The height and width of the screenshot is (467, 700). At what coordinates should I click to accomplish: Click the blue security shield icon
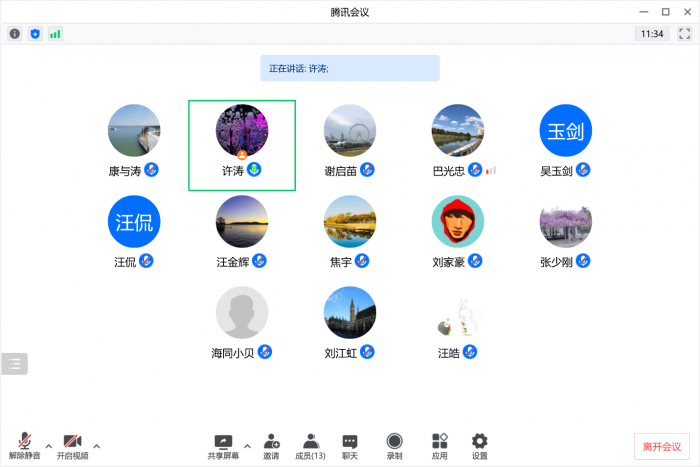point(35,34)
